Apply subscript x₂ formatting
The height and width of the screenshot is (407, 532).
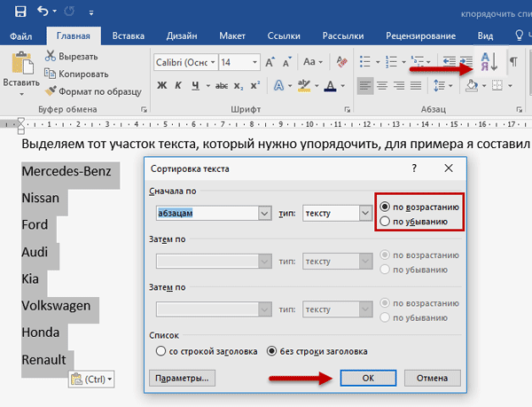pyautogui.click(x=239, y=86)
